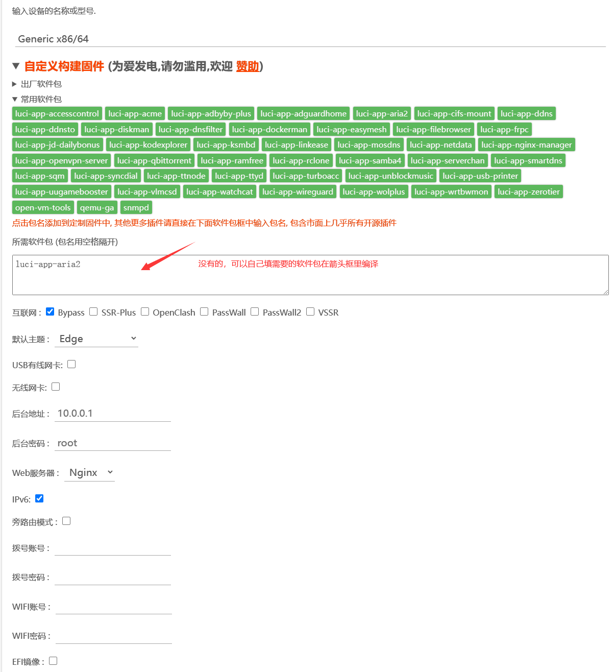Add the luci-app-zerotier tag
The height and width of the screenshot is (672, 616).
(x=529, y=191)
